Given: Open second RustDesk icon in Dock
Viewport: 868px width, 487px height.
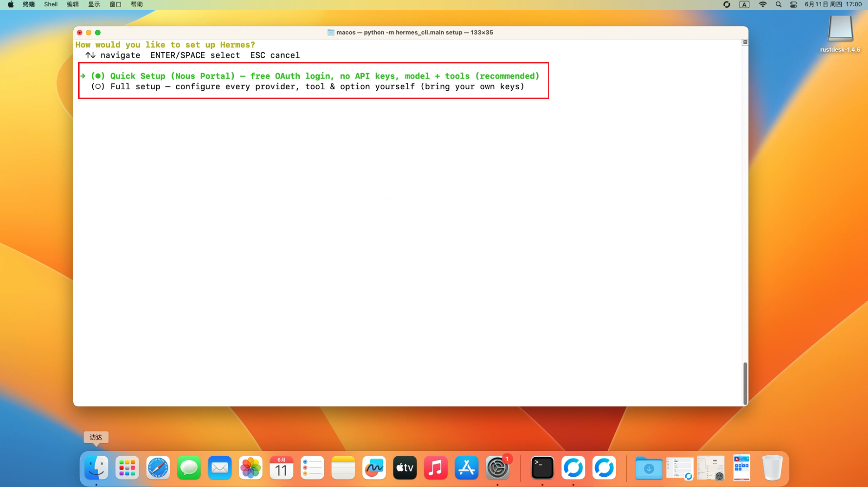Looking at the screenshot, I should point(604,468).
